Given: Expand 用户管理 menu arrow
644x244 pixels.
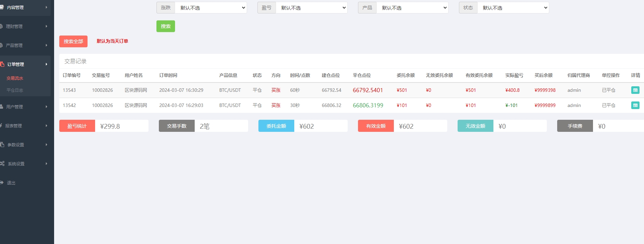Looking at the screenshot, I should (x=46, y=107).
